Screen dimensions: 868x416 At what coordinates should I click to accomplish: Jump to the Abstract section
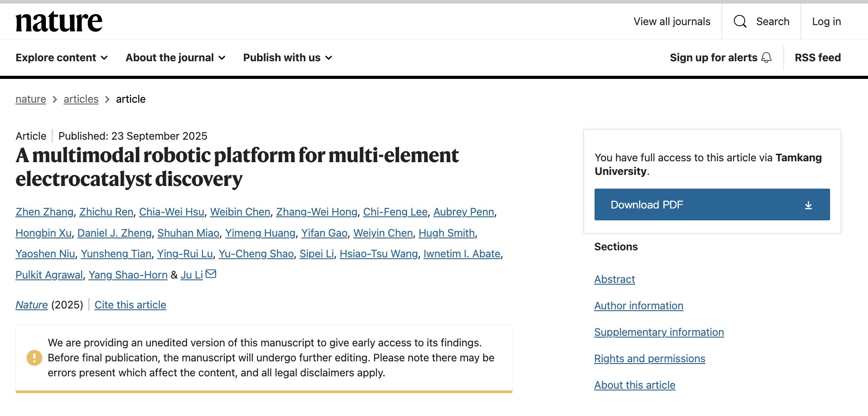(614, 279)
